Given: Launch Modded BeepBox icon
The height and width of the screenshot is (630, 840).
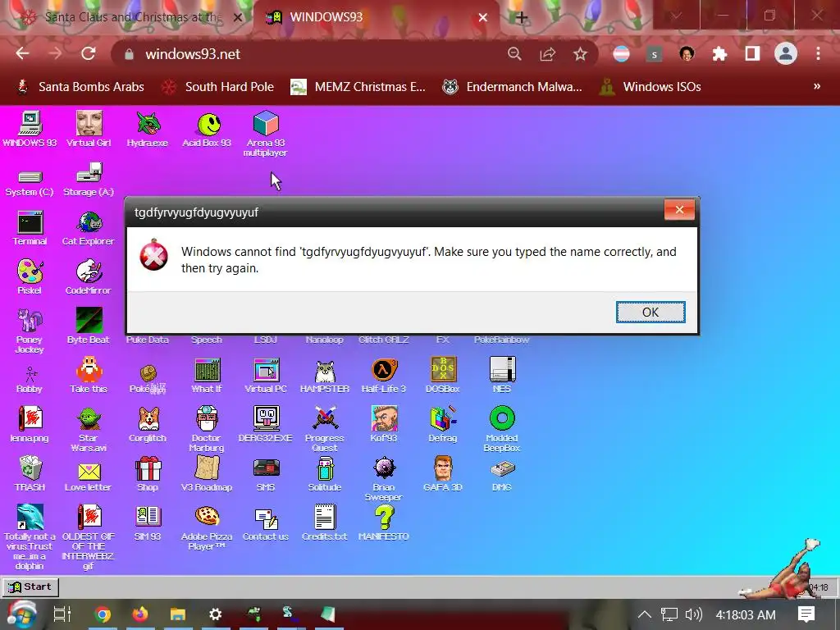Looking at the screenshot, I should click(502, 429).
